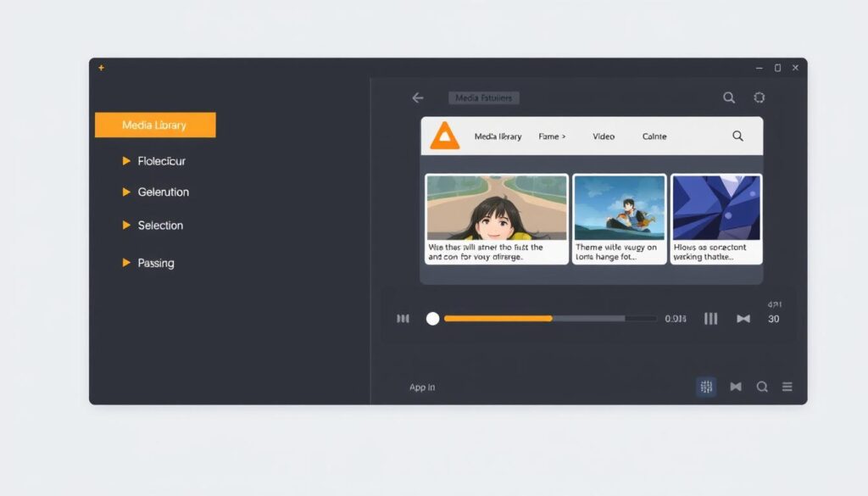
Task: Click the previous track control left of seekbar
Action: [x=403, y=318]
